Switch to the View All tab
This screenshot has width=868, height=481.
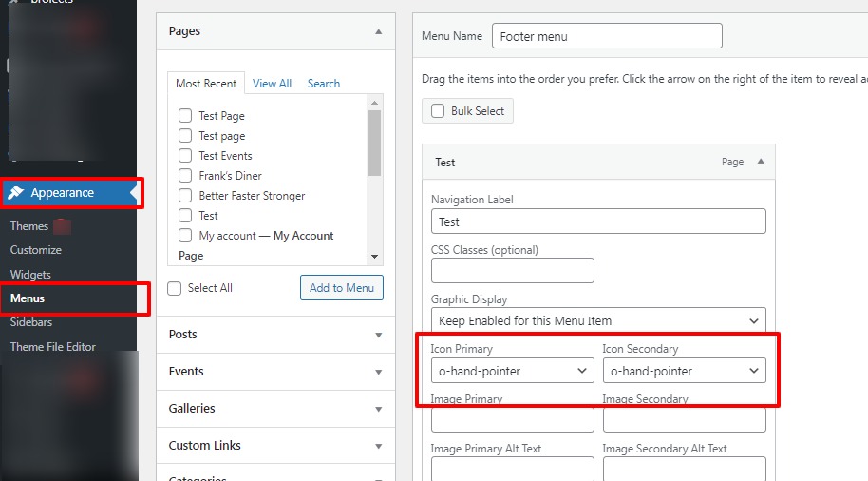(x=272, y=84)
